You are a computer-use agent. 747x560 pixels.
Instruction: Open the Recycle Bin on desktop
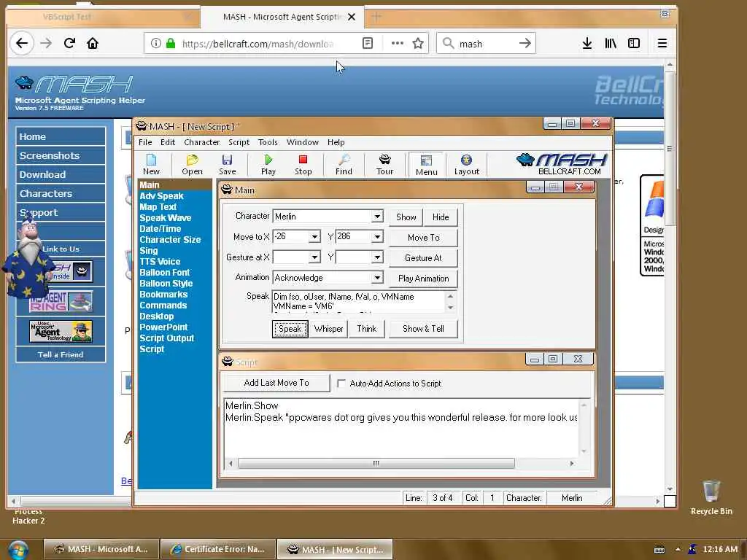tap(711, 497)
